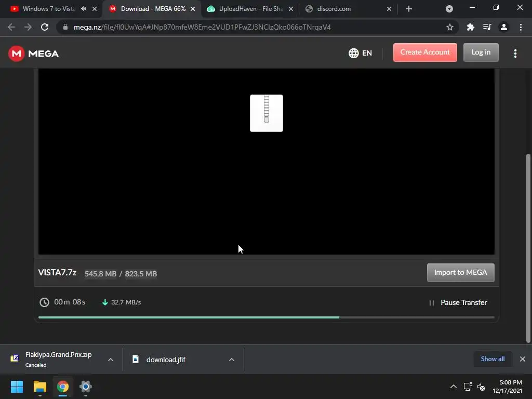The width and height of the screenshot is (532, 399).
Task: Click the clock time remaining icon
Action: click(x=45, y=302)
